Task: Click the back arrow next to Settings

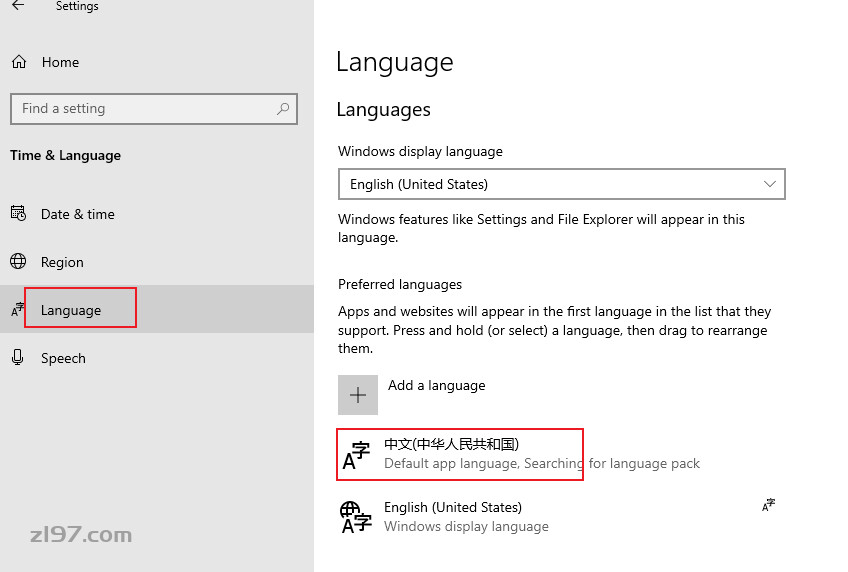Action: [x=18, y=6]
